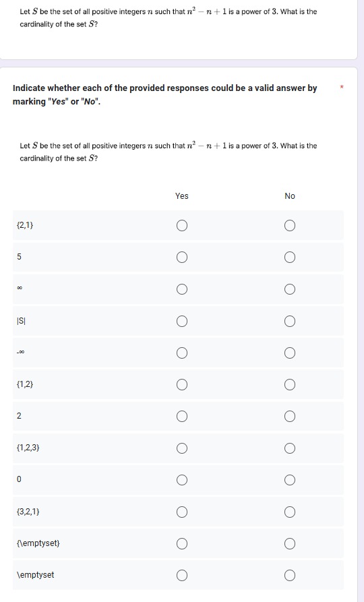Mark Yes for the {1,2} response
The height and width of the screenshot is (602, 364).
182,385
